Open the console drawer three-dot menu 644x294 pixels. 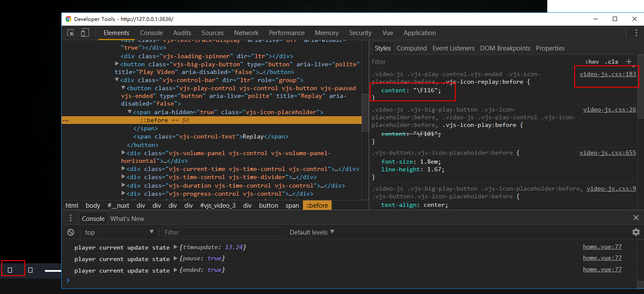click(71, 218)
